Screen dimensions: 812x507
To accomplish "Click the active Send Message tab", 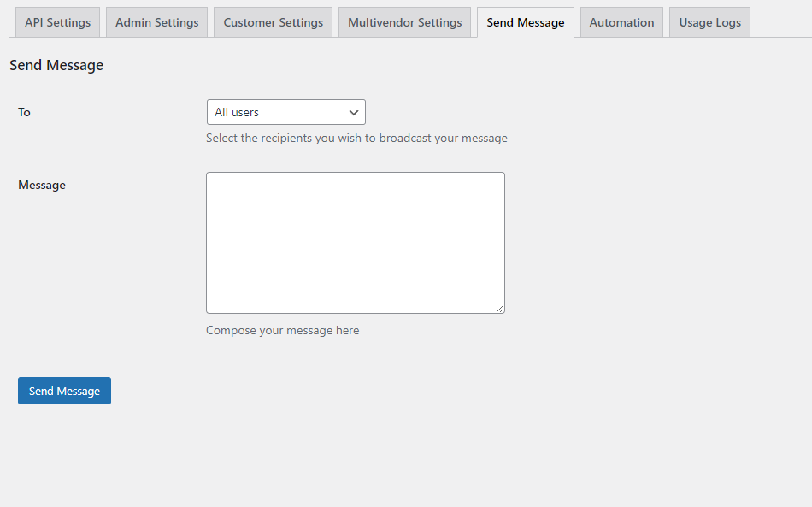I will pyautogui.click(x=525, y=22).
